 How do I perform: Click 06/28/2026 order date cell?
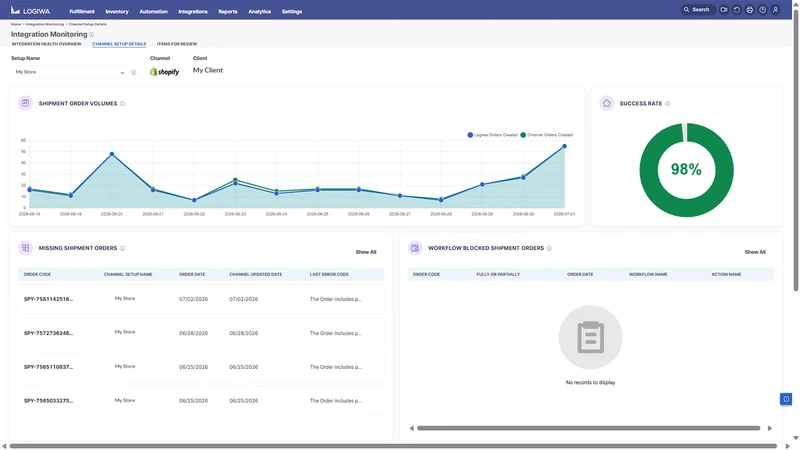(193, 333)
